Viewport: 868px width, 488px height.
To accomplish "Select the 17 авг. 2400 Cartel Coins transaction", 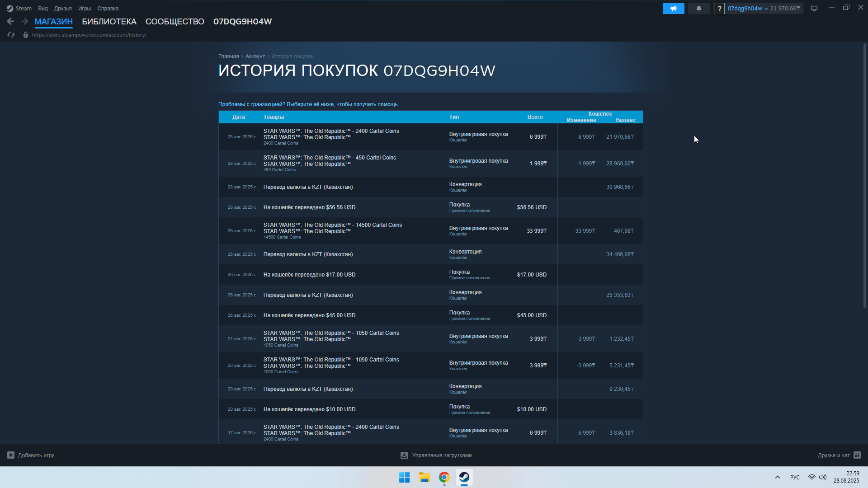I will point(430,432).
